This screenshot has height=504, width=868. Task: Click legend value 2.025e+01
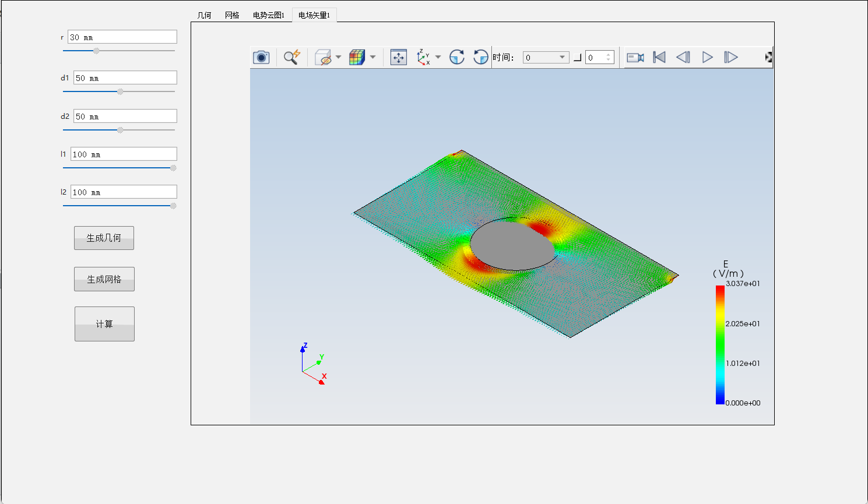click(743, 323)
